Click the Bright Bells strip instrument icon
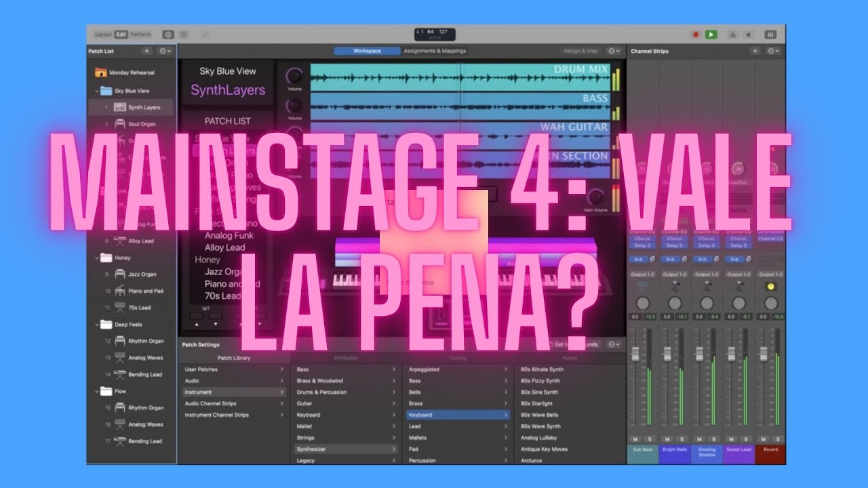 coord(675,287)
